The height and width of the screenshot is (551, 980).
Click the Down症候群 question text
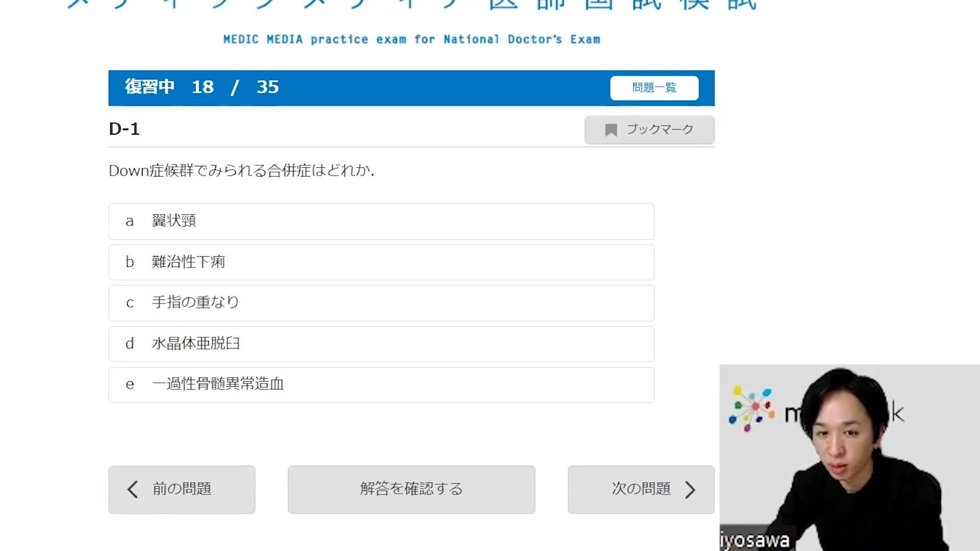tap(241, 171)
